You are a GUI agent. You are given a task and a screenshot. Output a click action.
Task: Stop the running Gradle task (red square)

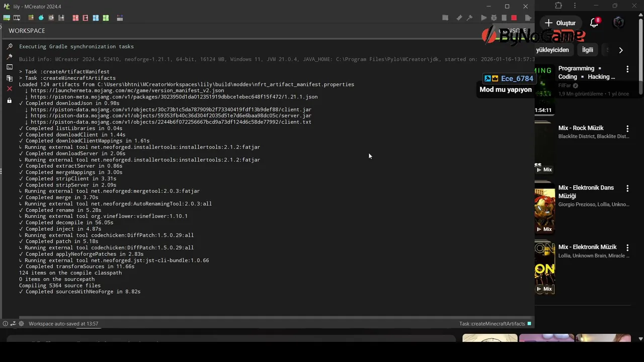coord(514,18)
